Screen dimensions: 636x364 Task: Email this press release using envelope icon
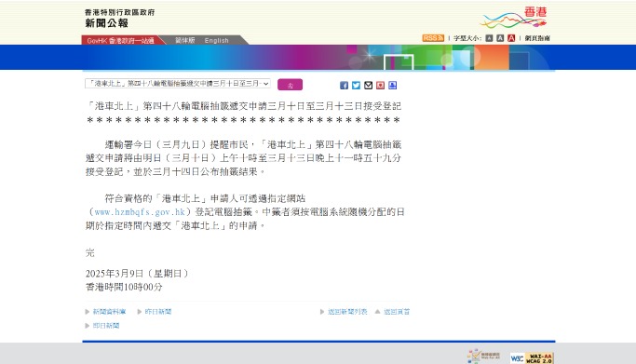coord(369,85)
